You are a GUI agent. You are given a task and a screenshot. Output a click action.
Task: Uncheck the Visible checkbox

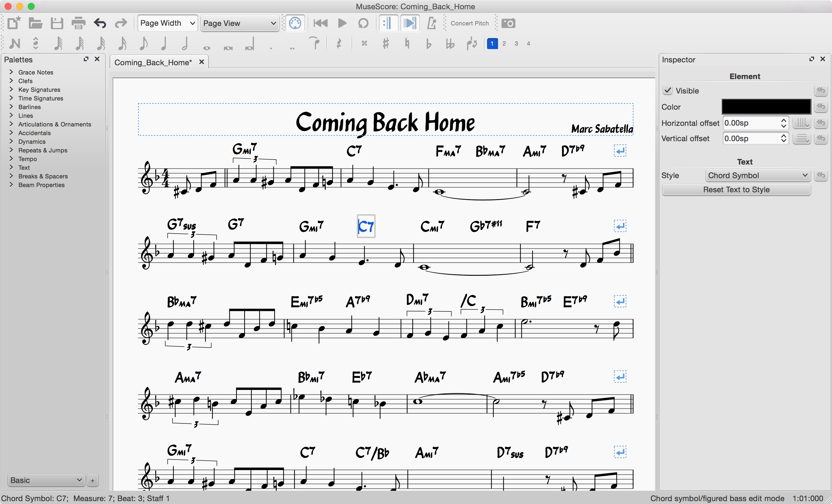coord(668,90)
